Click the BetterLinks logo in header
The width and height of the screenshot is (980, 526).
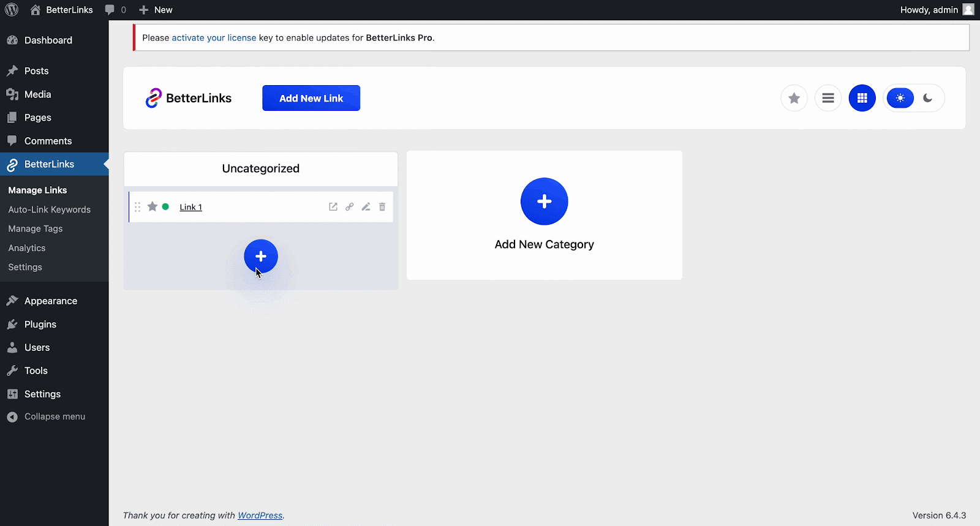(x=189, y=98)
